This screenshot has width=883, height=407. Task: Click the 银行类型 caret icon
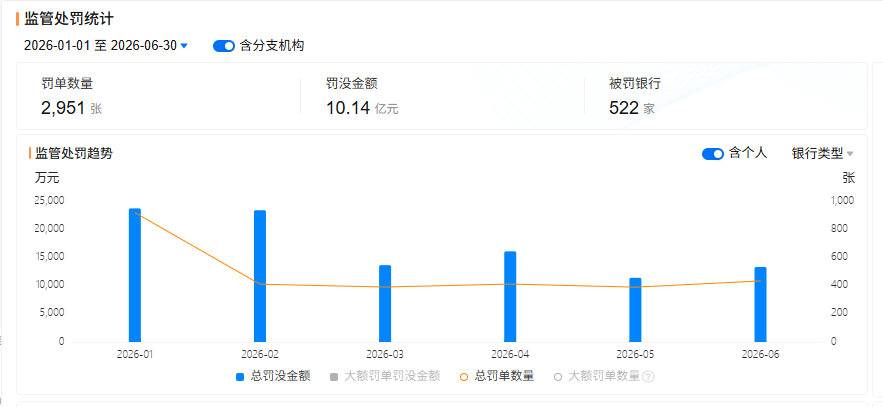pos(850,154)
